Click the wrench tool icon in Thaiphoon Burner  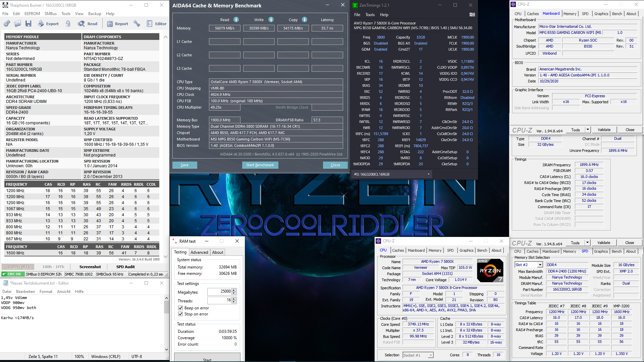tap(137, 23)
